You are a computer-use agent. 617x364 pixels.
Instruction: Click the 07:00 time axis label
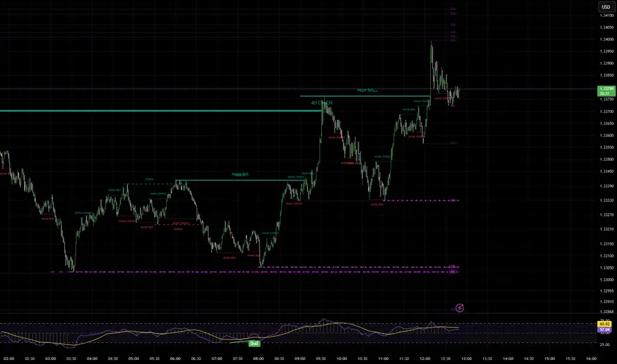(217, 359)
